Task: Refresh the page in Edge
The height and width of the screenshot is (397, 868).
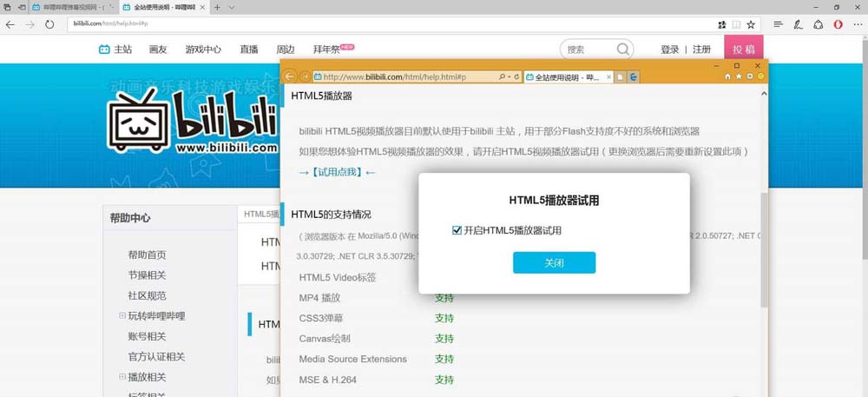Action: click(x=49, y=24)
